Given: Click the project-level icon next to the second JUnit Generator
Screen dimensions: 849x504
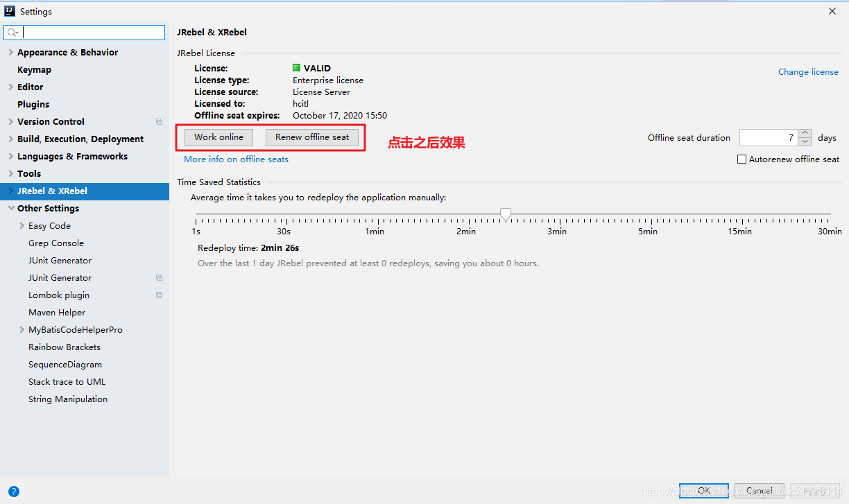Looking at the screenshot, I should pyautogui.click(x=159, y=278).
